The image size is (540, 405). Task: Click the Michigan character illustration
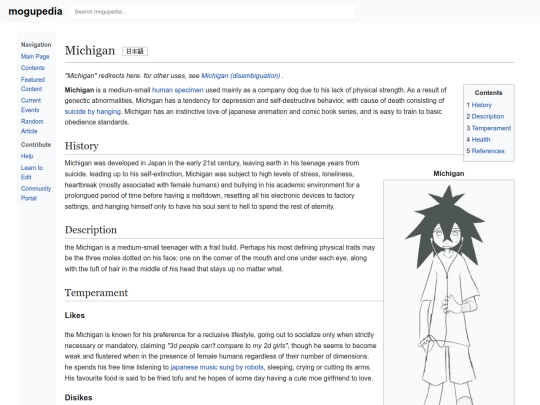pyautogui.click(x=449, y=293)
